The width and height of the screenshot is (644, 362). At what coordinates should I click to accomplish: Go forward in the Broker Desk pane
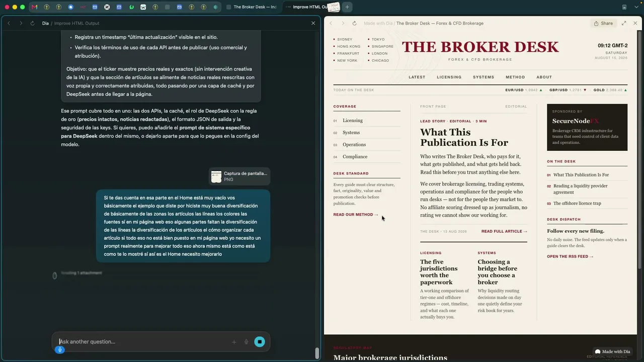click(x=343, y=23)
